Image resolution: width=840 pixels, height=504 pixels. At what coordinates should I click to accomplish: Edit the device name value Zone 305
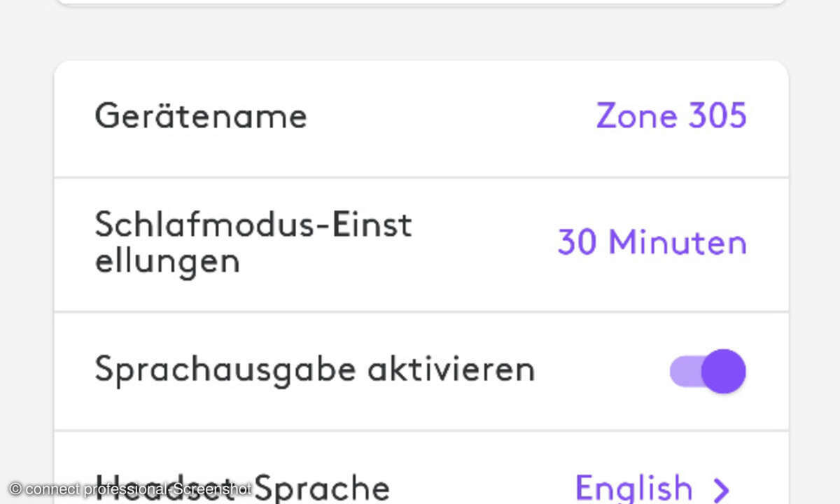pyautogui.click(x=671, y=115)
